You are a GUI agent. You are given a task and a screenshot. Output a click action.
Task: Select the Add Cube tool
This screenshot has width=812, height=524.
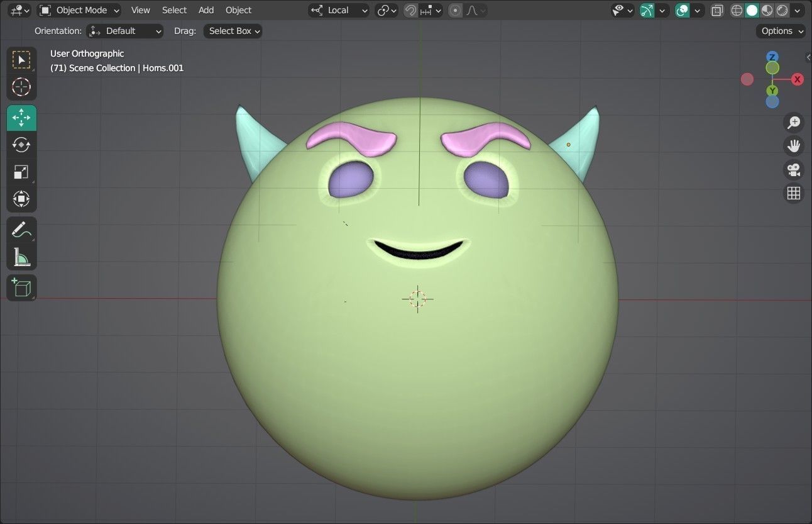pyautogui.click(x=21, y=287)
